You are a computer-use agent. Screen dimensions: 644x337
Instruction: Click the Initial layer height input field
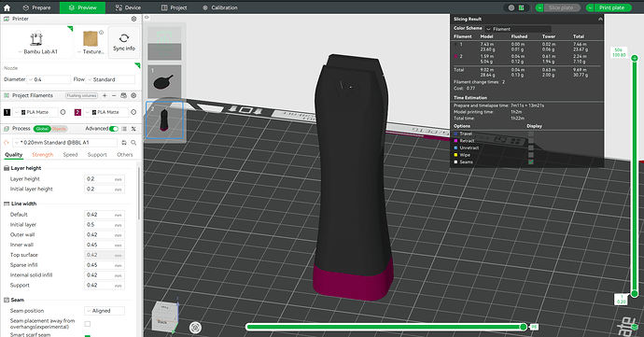click(105, 190)
